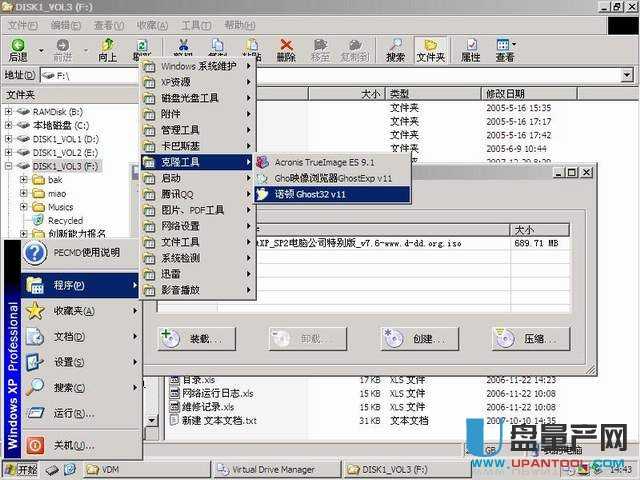640x480 pixels.
Task: Open the 影音播放 submenu
Action: 198,290
